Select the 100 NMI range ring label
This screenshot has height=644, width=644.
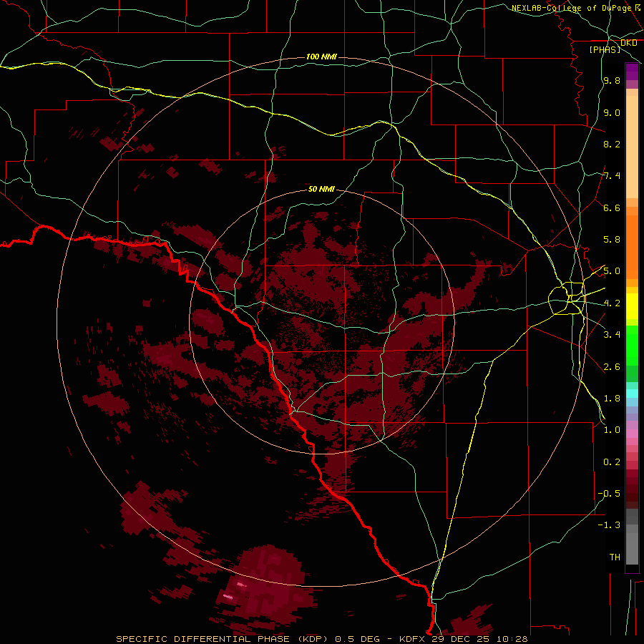tap(321, 57)
